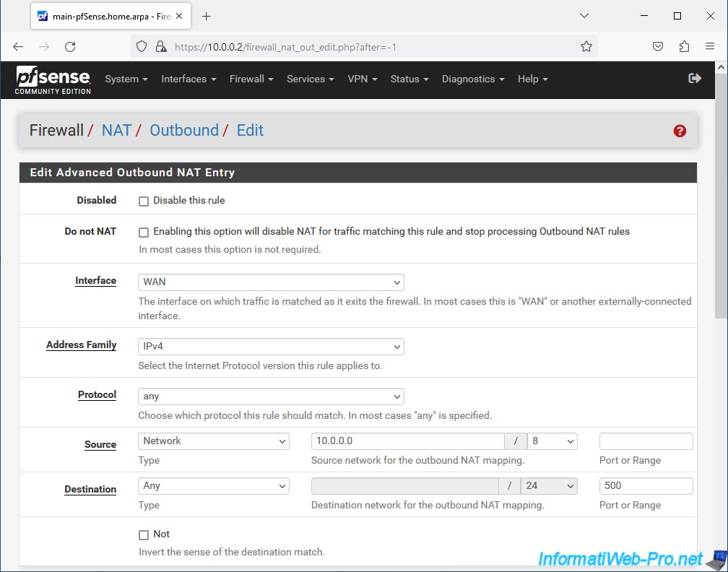Click the Protocol field label

click(97, 394)
